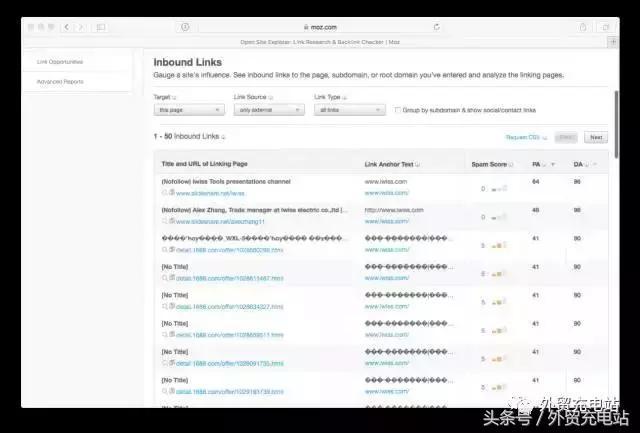The image size is (640, 433).
Task: Open Link Opportunities in the sidebar
Action: pos(60,62)
